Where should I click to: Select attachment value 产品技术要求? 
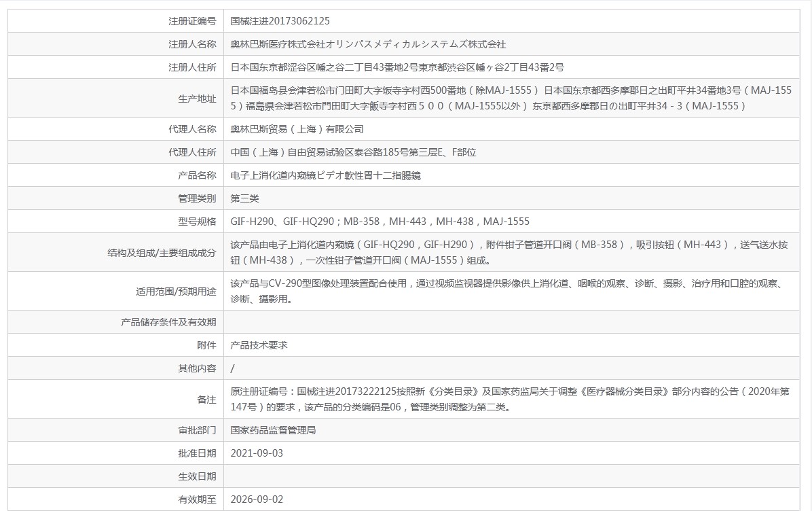pyautogui.click(x=259, y=345)
